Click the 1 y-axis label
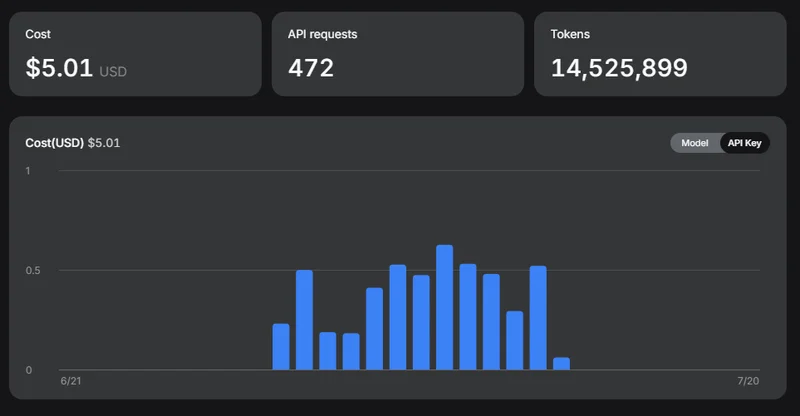This screenshot has height=416, width=800. (28, 170)
